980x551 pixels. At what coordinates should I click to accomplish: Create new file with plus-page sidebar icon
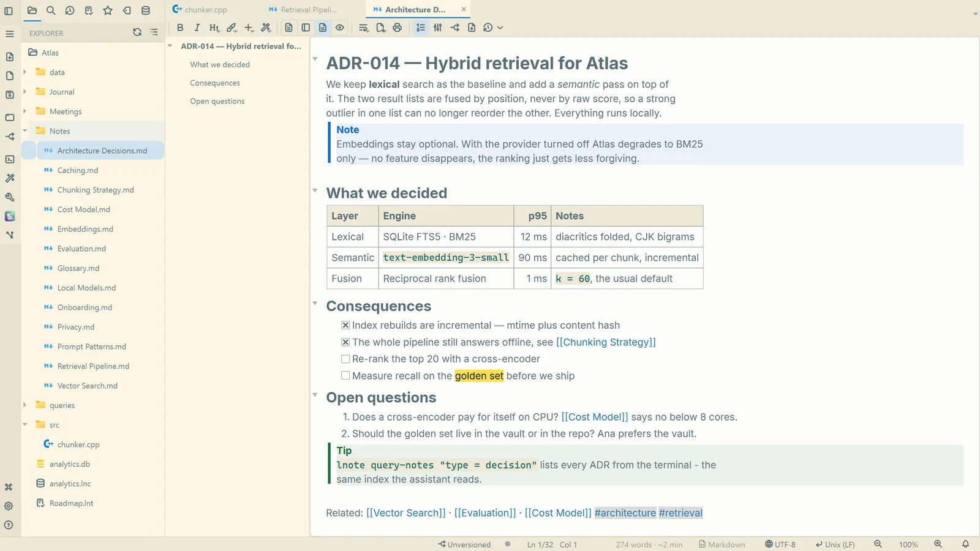click(10, 57)
